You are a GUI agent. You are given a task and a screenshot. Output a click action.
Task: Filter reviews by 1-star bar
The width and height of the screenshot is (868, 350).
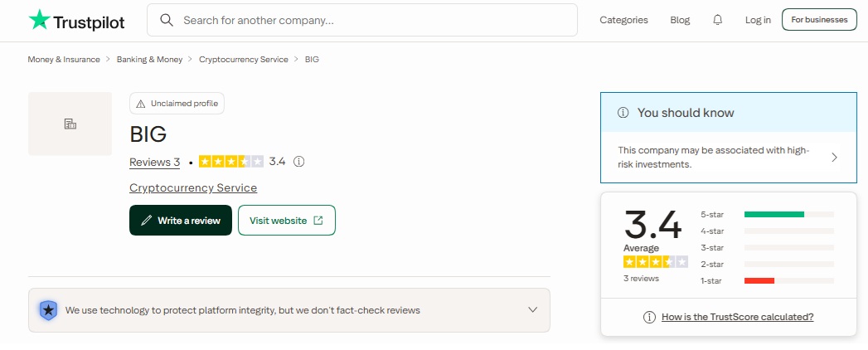[767, 281]
